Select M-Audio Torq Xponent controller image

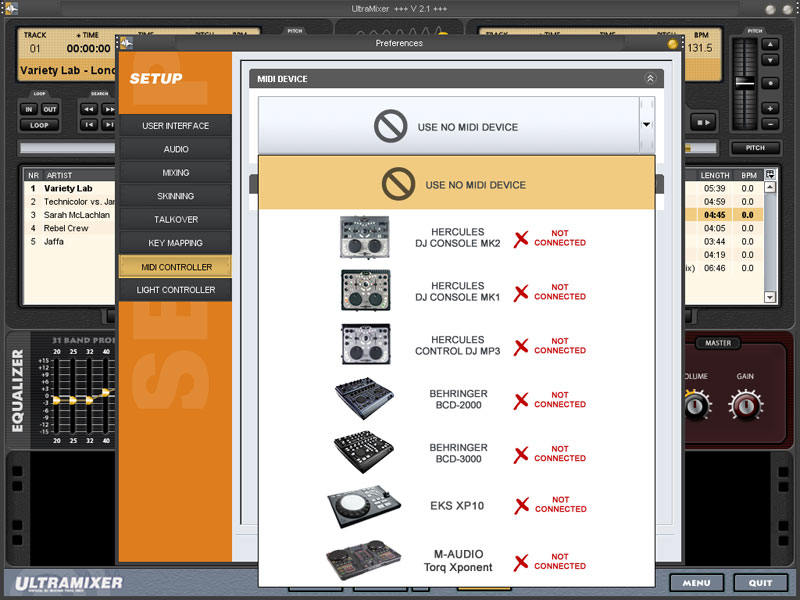(364, 560)
